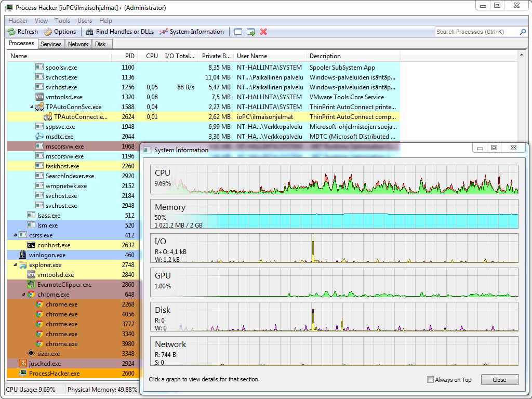532x399 pixels.
Task: Sort by the CPU column header
Action: pos(148,56)
